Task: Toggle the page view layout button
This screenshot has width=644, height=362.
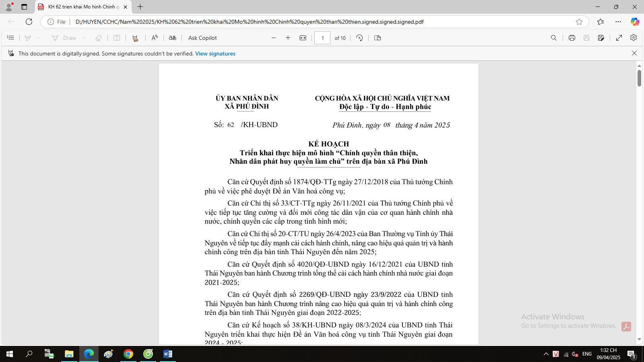Action: pos(377,38)
